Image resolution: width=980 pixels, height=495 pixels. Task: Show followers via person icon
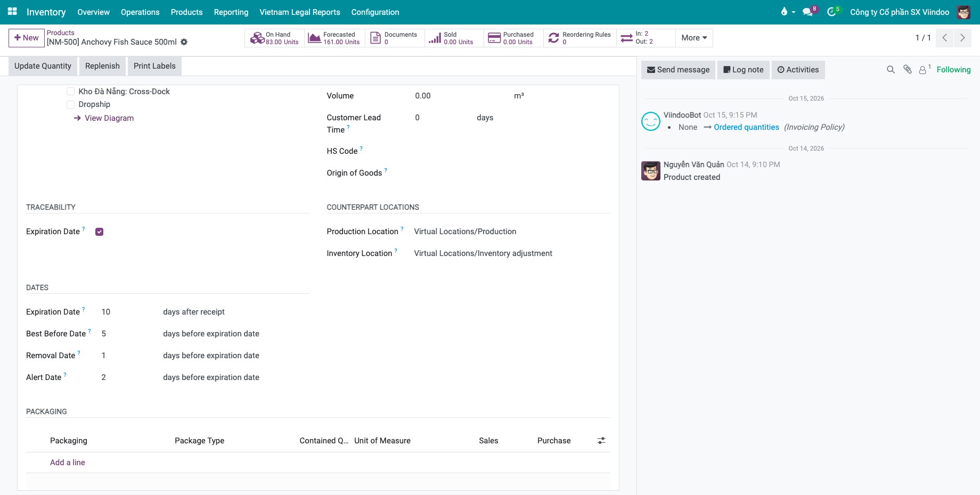[924, 70]
